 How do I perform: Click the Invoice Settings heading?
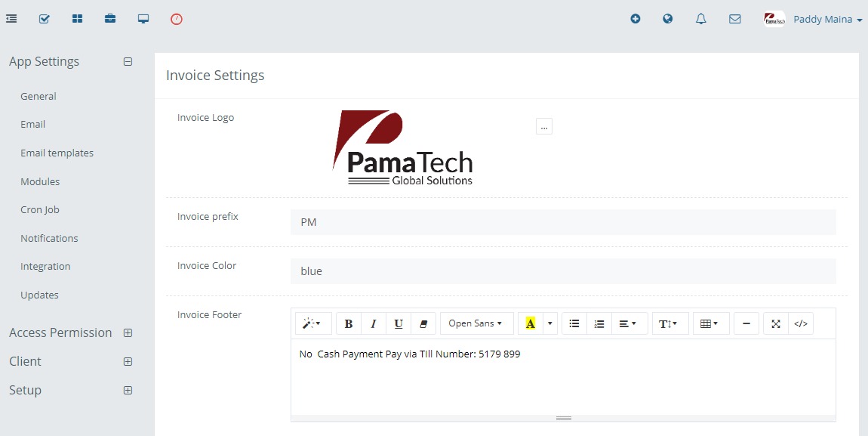click(215, 76)
